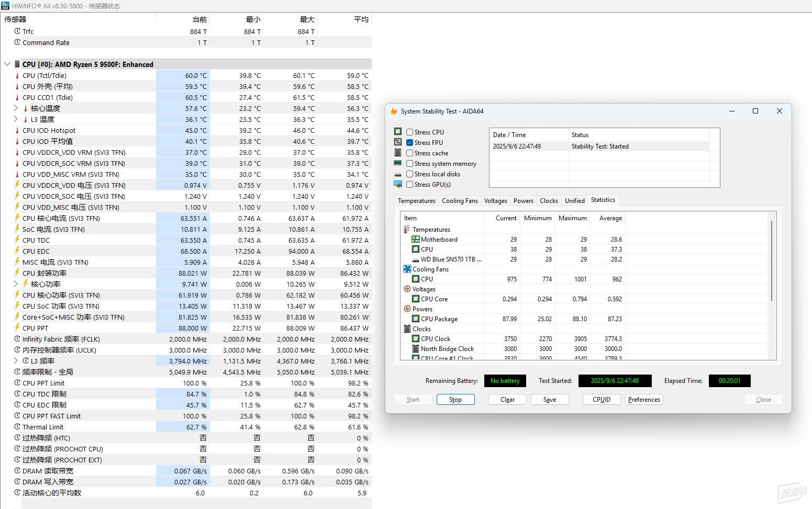
Task: Click the Elapsed Time 00:20:01 display
Action: tap(729, 381)
